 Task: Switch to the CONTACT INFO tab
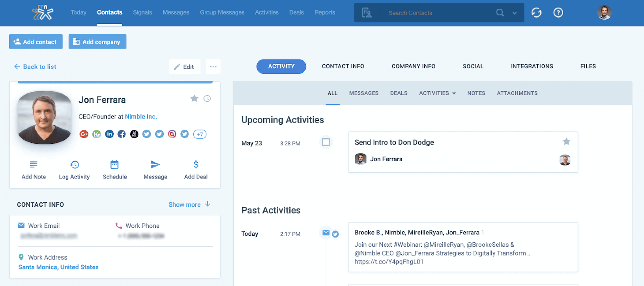343,66
